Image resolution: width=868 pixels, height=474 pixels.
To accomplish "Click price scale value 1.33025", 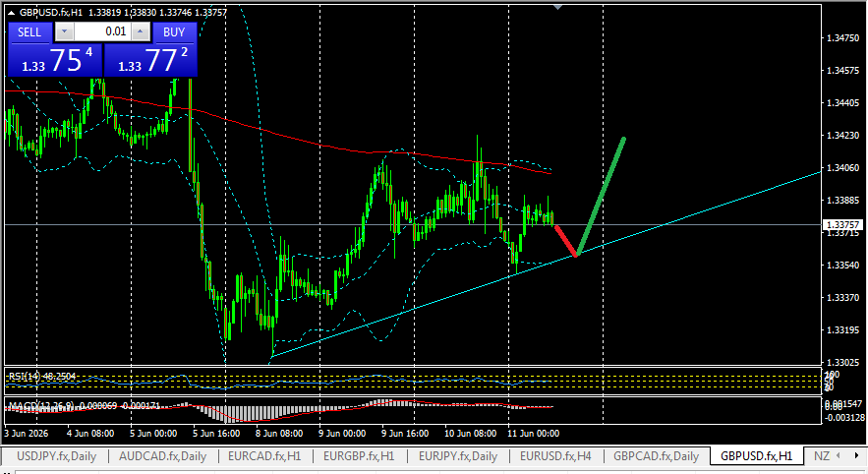I will (x=843, y=363).
